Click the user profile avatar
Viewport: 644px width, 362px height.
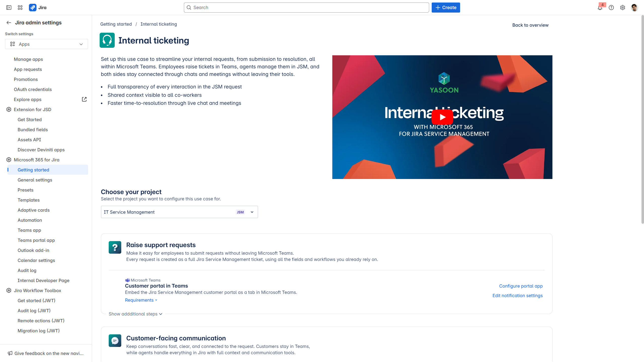coord(634,8)
